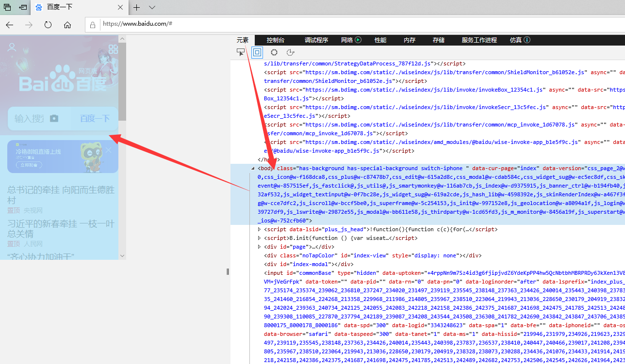Screen dimensions: 625x364
Task: Click the accessibility tree circle icon
Action: pos(291,52)
